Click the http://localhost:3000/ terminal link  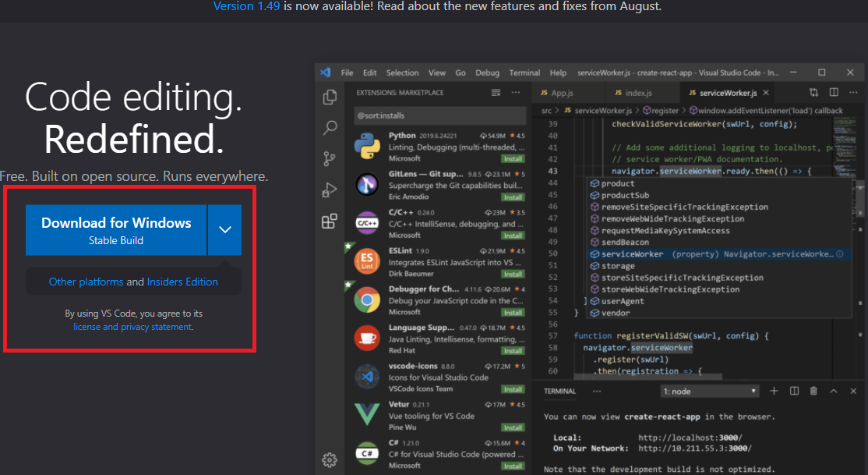(690, 438)
